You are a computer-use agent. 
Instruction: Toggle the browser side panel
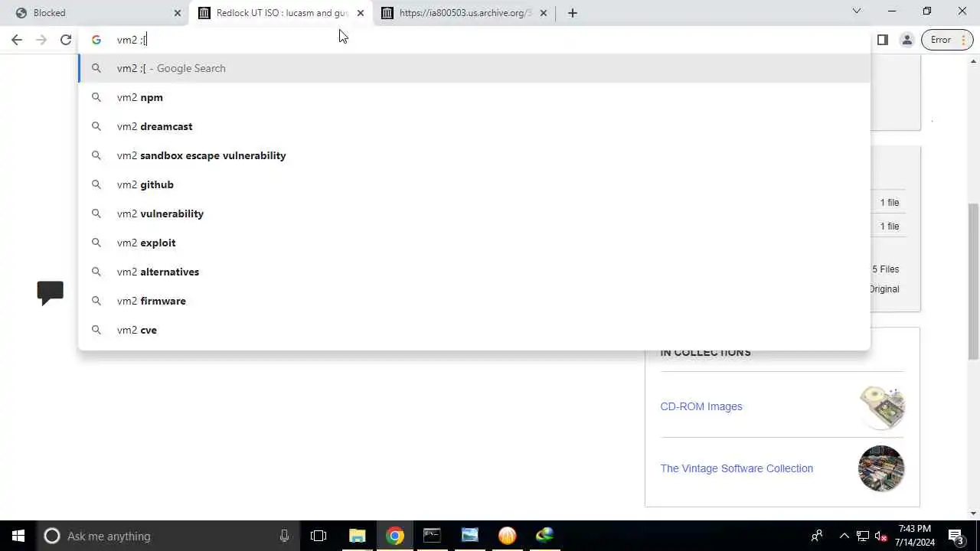tap(883, 40)
